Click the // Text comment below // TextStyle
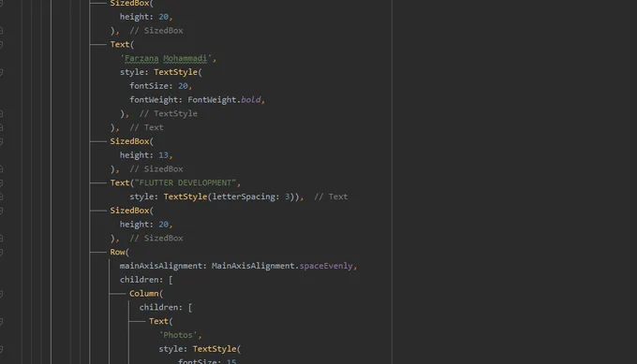637x364 pixels. [x=146, y=127]
